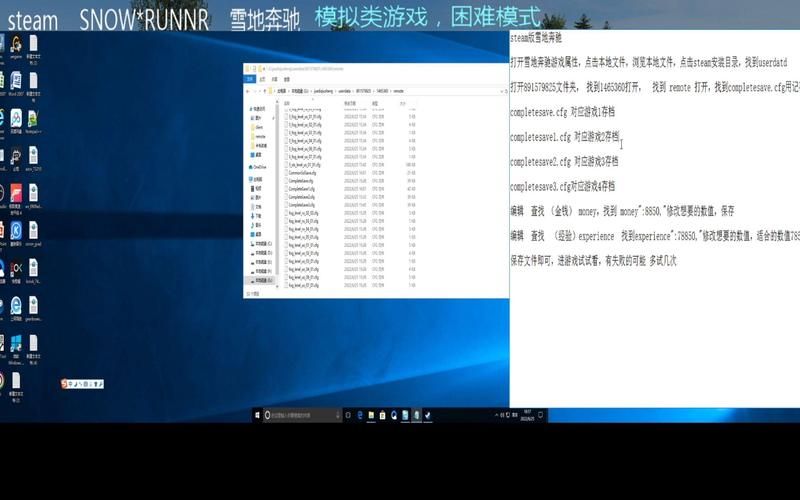The height and width of the screenshot is (500, 800).
Task: Click 'remote' in the Explorer breadcrumb path
Action: (398, 91)
